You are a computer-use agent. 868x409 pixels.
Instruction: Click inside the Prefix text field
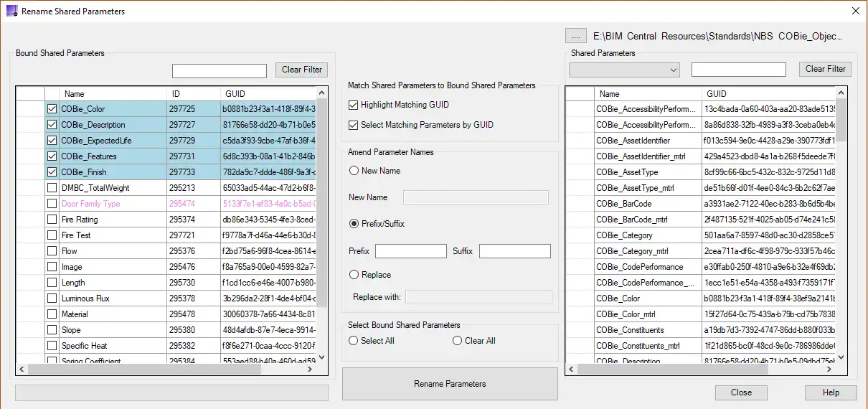click(410, 251)
